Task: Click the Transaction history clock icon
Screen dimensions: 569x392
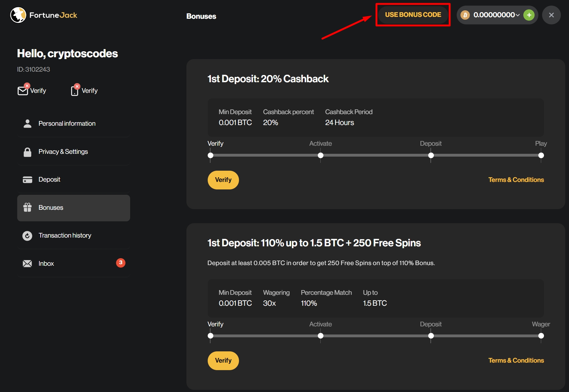Action: pyautogui.click(x=27, y=236)
